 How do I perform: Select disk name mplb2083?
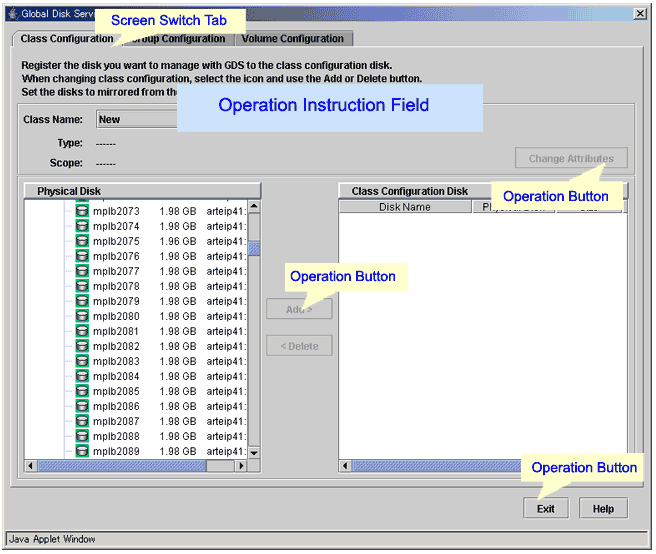pos(116,361)
